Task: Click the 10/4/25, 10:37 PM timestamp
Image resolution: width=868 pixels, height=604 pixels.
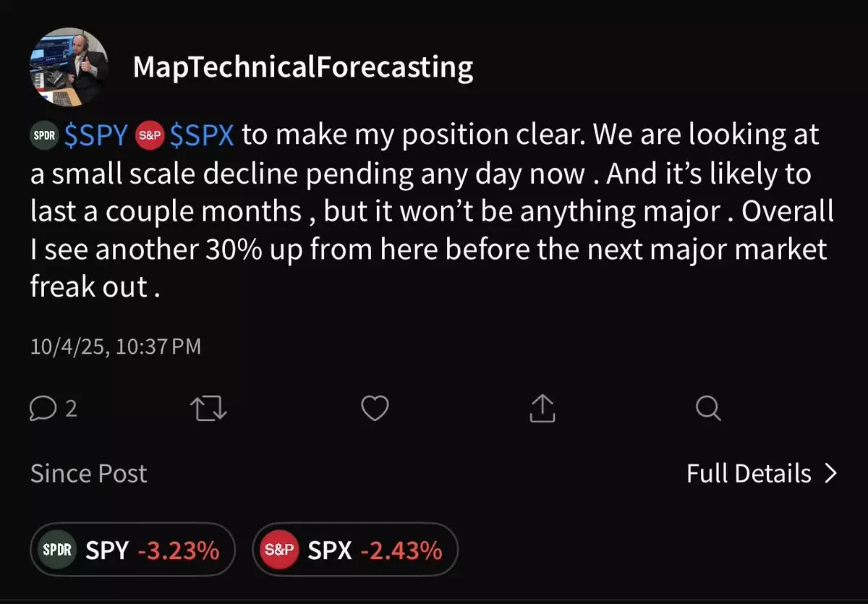Action: click(x=116, y=347)
